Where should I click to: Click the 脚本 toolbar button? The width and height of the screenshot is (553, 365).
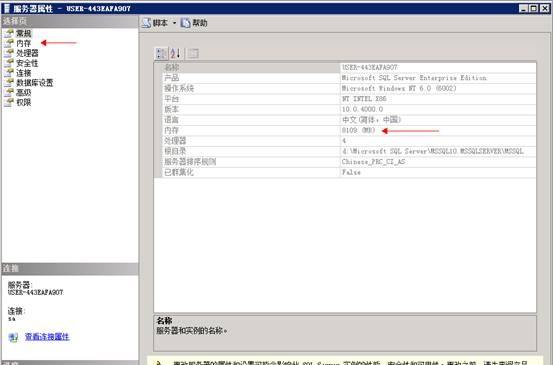click(x=155, y=23)
